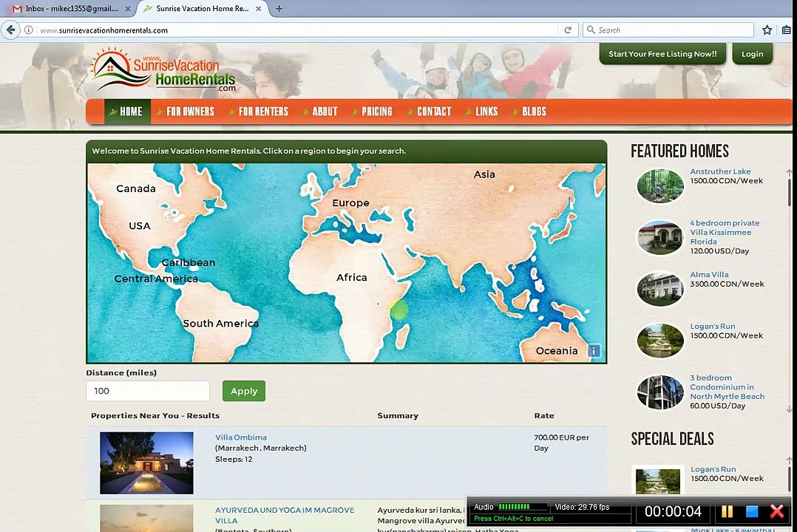Select the Canada region on map
797x532 pixels.
coord(136,188)
